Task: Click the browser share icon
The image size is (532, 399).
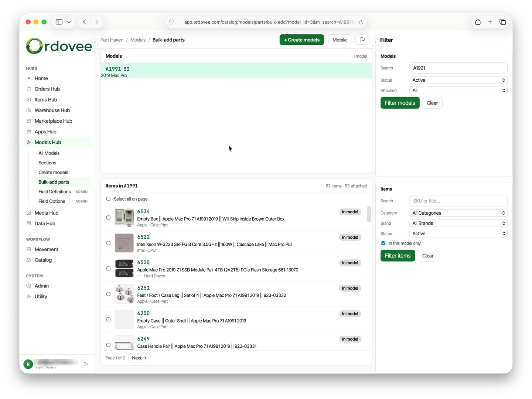Action: [x=478, y=22]
